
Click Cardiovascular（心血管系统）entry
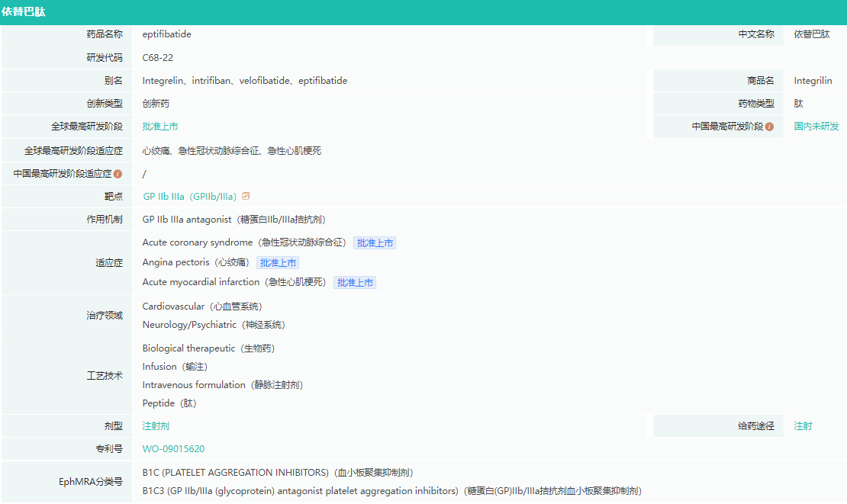(202, 307)
